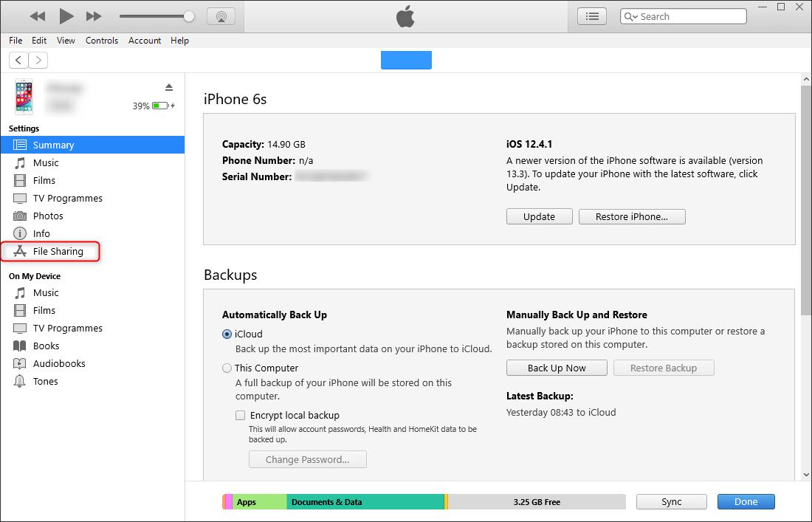This screenshot has width=812, height=522.
Task: Click the Apps segment of storage bar
Action: coord(259,502)
